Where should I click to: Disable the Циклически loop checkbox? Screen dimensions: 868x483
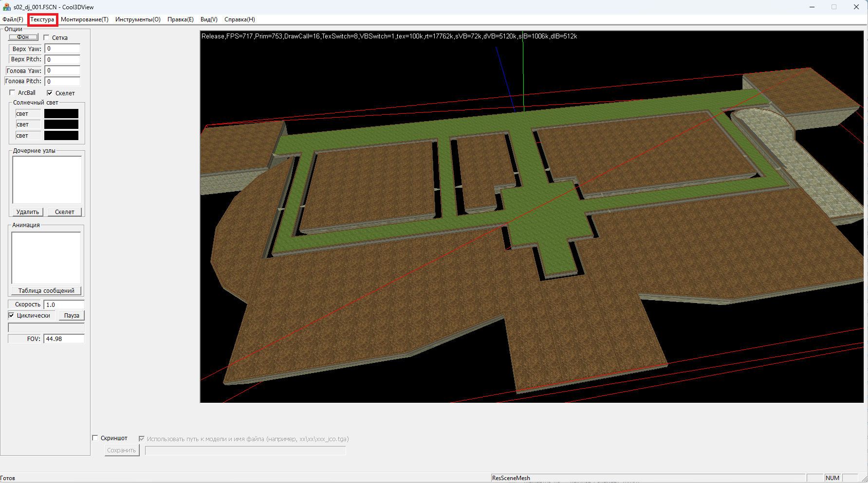pyautogui.click(x=12, y=315)
